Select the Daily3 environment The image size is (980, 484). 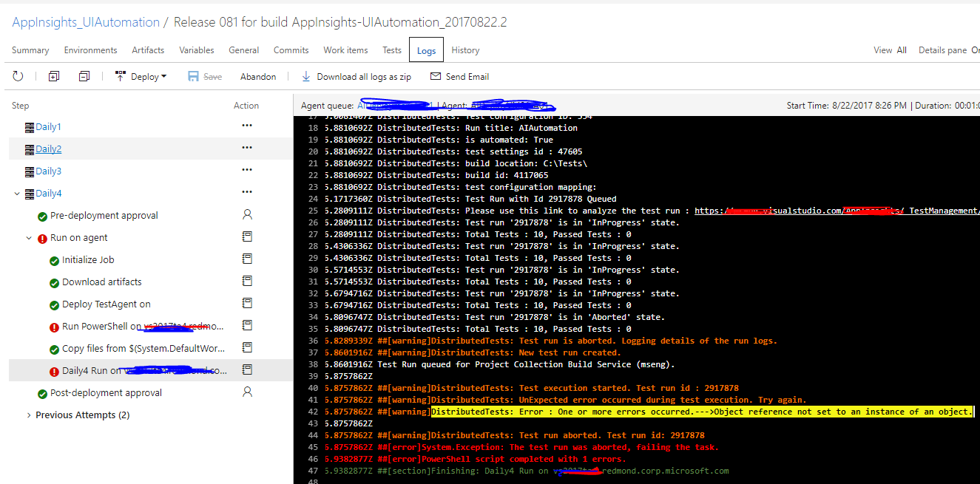(x=48, y=171)
